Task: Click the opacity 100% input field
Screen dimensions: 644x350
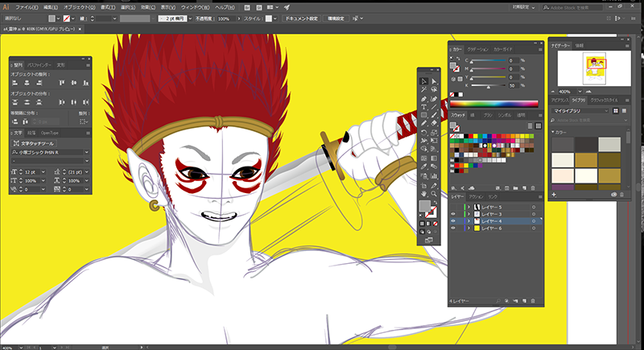Action: pos(226,19)
